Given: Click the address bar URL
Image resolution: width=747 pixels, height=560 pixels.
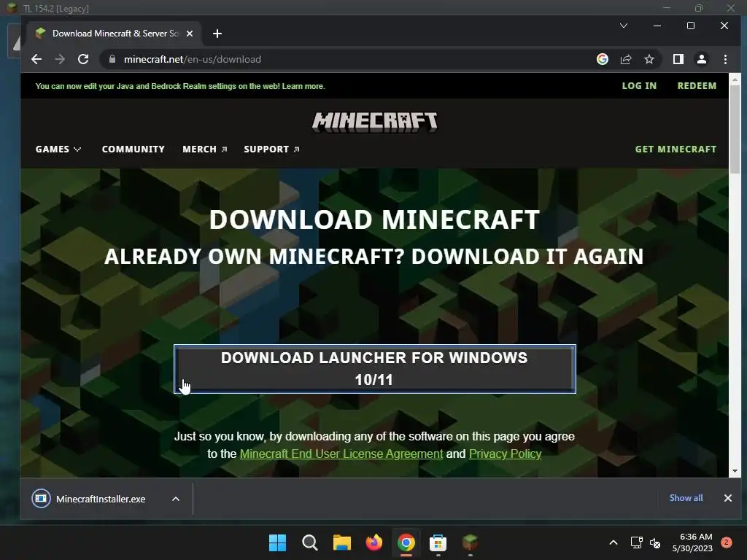Looking at the screenshot, I should coord(193,59).
